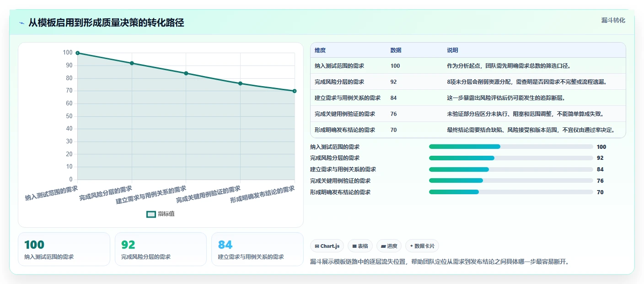Click the y-axis tick label 50
Screen dimensions: 644x284
click(x=68, y=116)
